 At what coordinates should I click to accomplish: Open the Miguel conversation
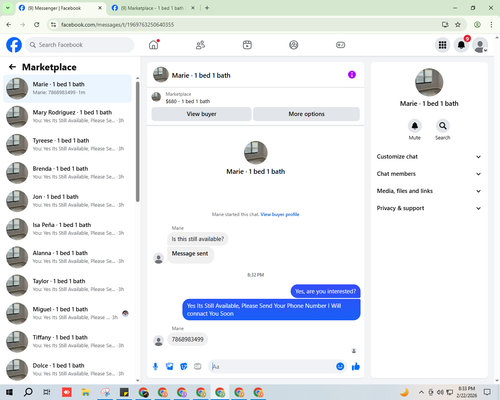point(67,313)
